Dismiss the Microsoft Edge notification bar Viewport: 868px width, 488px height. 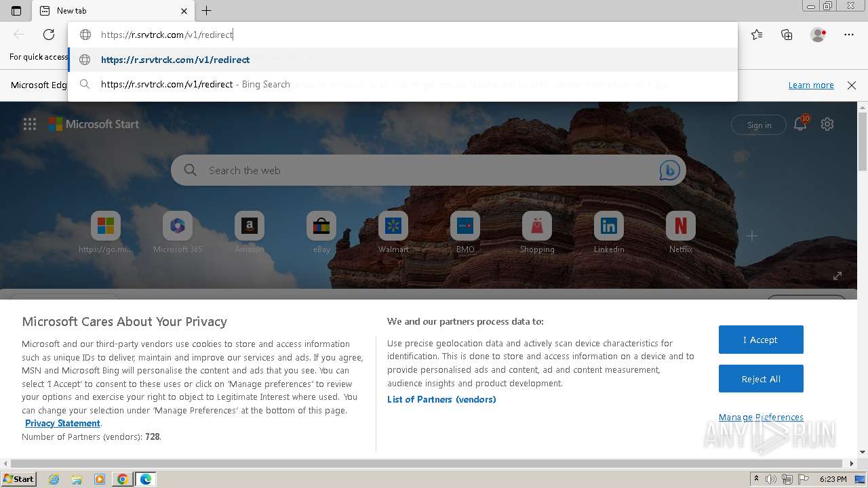(x=852, y=85)
